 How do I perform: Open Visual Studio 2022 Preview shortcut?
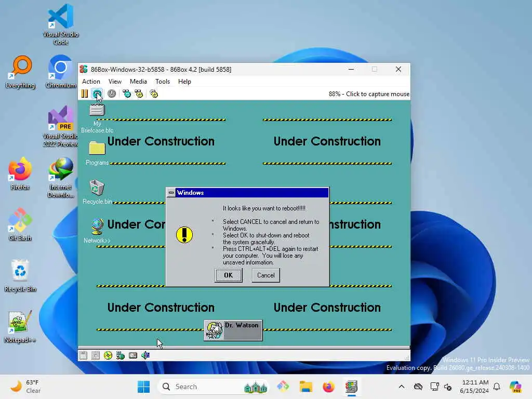[x=61, y=126]
